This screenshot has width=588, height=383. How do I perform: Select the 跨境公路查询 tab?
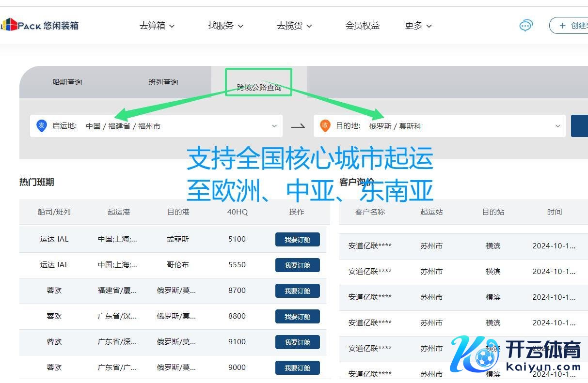coord(259,87)
